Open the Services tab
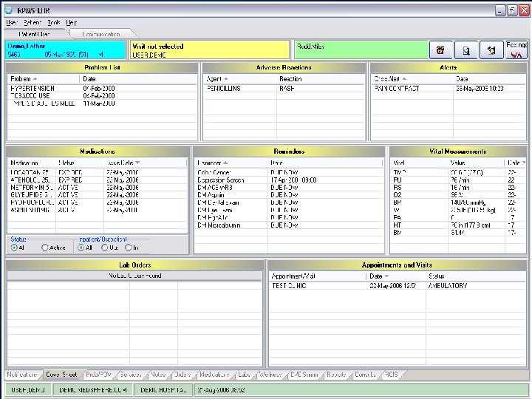The image size is (532, 399). pyautogui.click(x=131, y=375)
